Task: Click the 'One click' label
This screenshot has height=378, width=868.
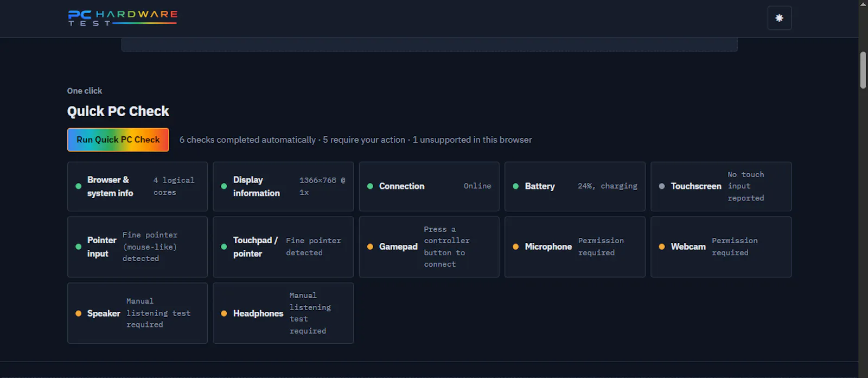Action: [x=85, y=91]
